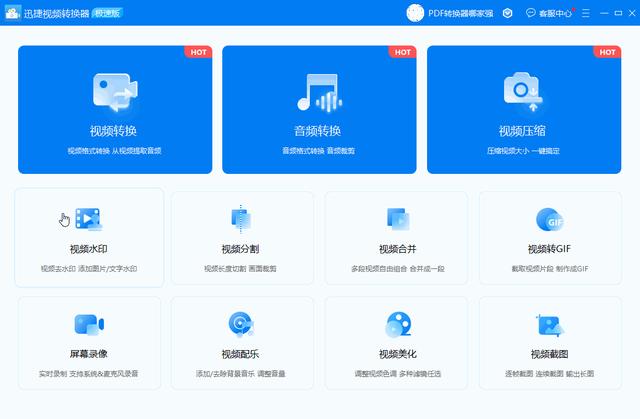Click HOT badge on 视频压缩 card
This screenshot has height=419, width=640.
click(607, 52)
